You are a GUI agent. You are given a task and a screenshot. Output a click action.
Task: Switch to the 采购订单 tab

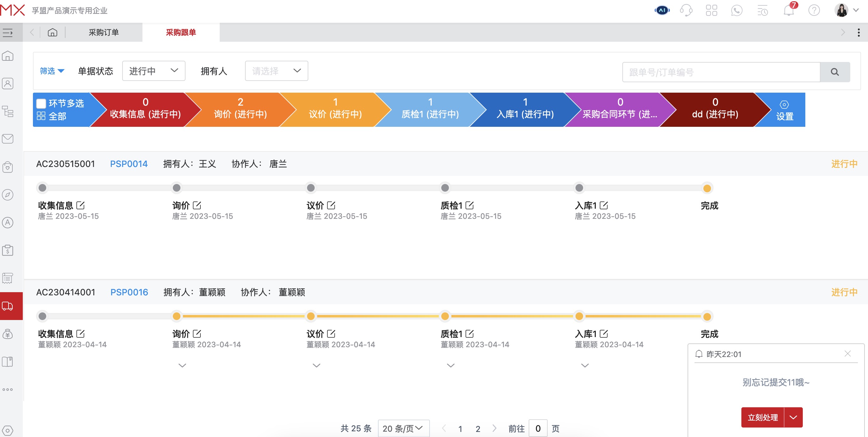(104, 32)
